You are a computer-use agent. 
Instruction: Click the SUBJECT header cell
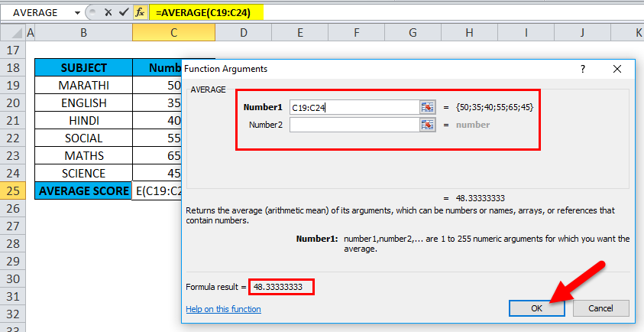[x=83, y=67]
